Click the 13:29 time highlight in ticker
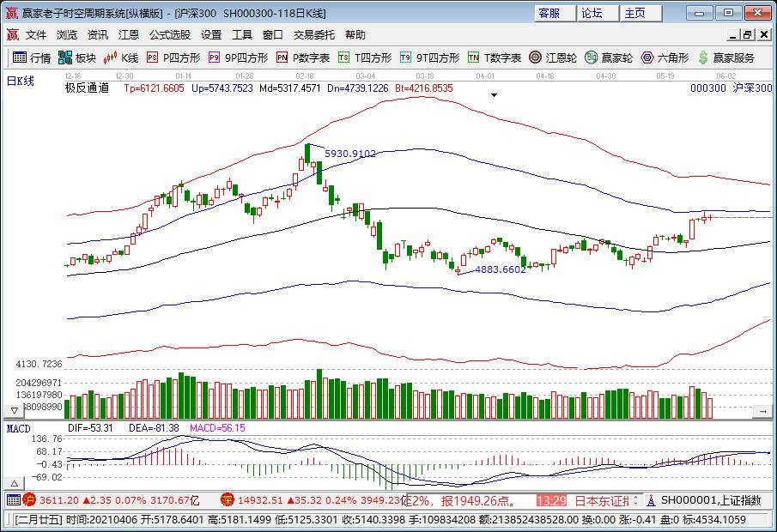 pyautogui.click(x=551, y=500)
